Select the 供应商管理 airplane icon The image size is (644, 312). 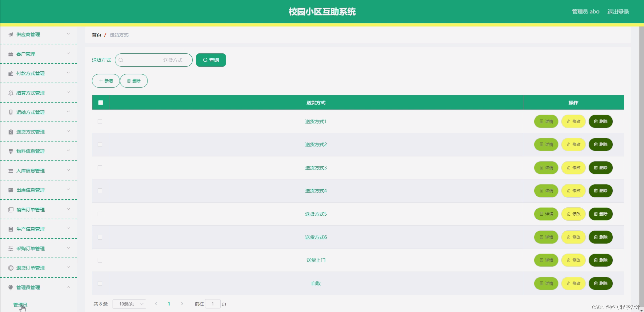(x=10, y=34)
